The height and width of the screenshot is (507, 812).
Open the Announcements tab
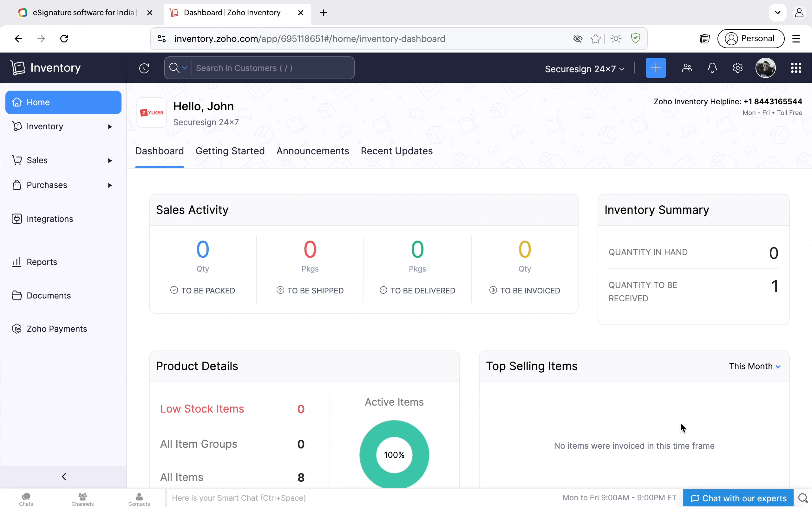(x=312, y=151)
